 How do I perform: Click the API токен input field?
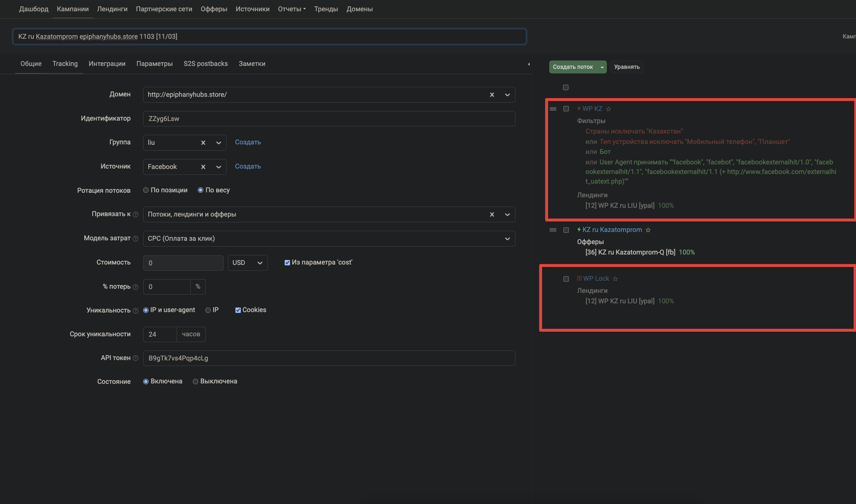329,358
